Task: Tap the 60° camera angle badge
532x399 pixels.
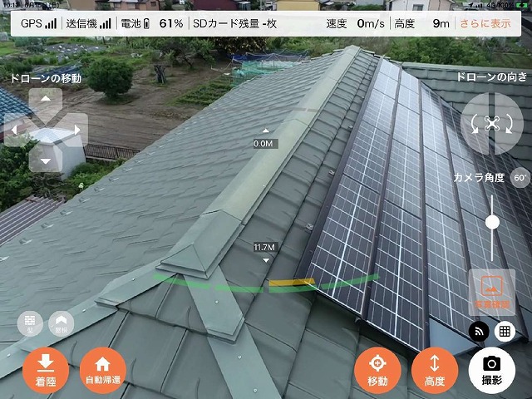Action: click(520, 178)
